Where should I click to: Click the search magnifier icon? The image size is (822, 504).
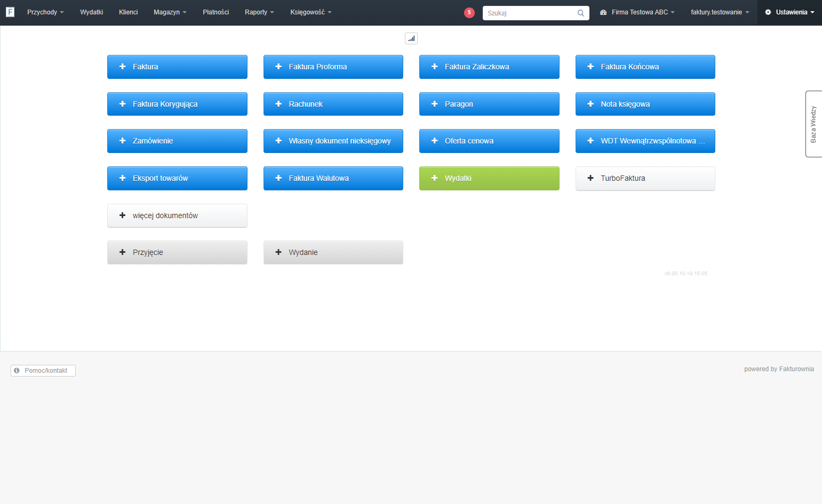[581, 13]
